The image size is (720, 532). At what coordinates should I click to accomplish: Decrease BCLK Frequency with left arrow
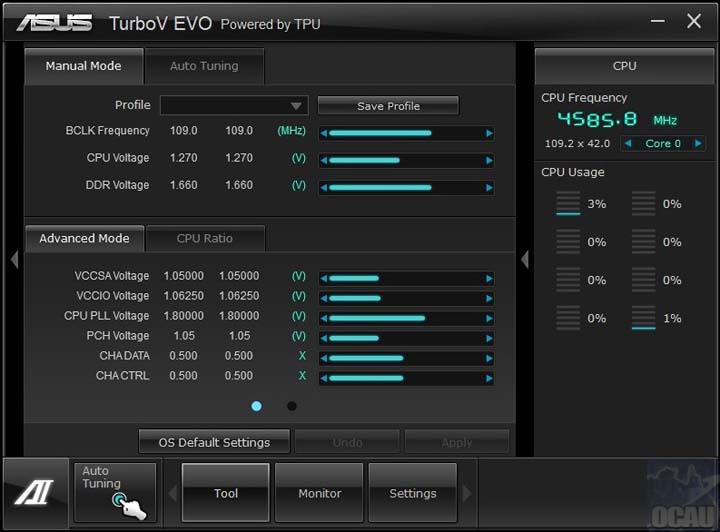(324, 134)
